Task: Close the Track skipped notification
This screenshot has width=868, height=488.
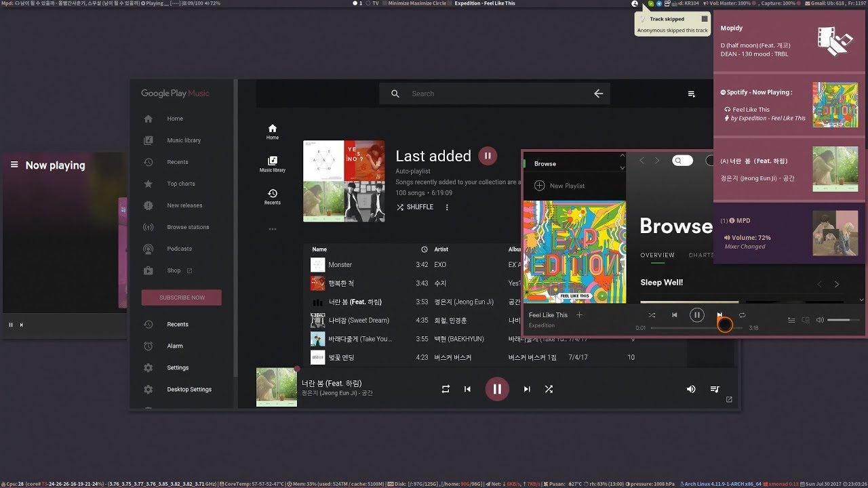Action: 705,19
